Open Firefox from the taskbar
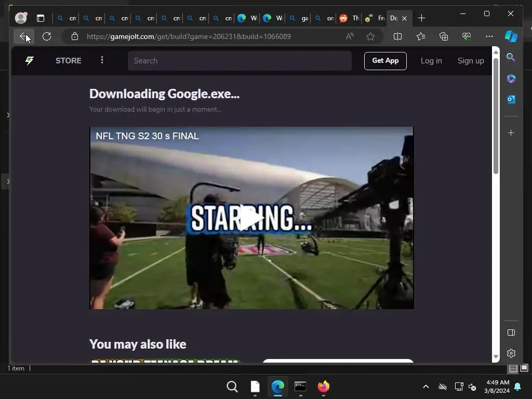Viewport: 532px width, 399px height. click(323, 387)
